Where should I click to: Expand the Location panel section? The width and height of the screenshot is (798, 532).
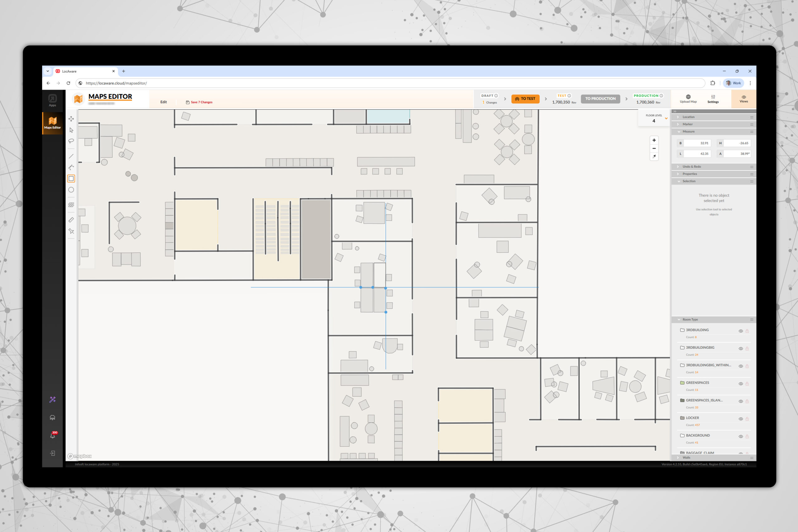pyautogui.click(x=688, y=117)
